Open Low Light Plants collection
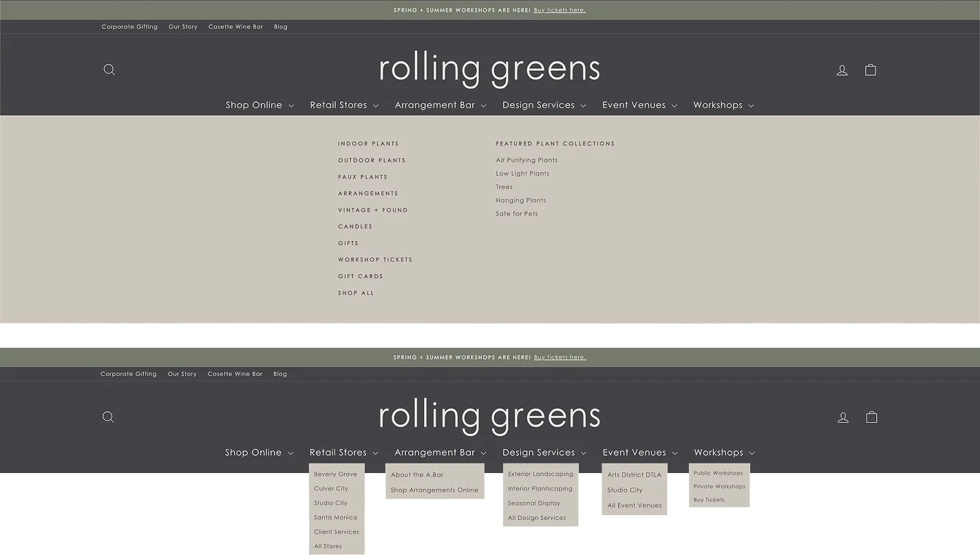Image resolution: width=980 pixels, height=555 pixels. 522,174
